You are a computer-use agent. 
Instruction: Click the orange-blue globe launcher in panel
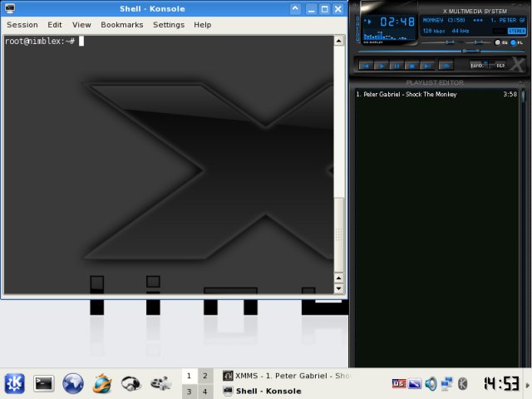click(x=102, y=384)
